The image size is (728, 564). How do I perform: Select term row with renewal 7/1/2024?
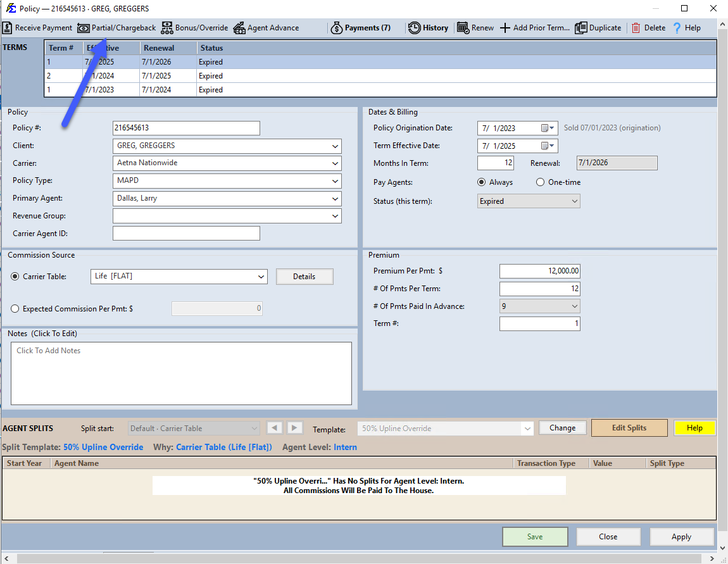coord(380,90)
